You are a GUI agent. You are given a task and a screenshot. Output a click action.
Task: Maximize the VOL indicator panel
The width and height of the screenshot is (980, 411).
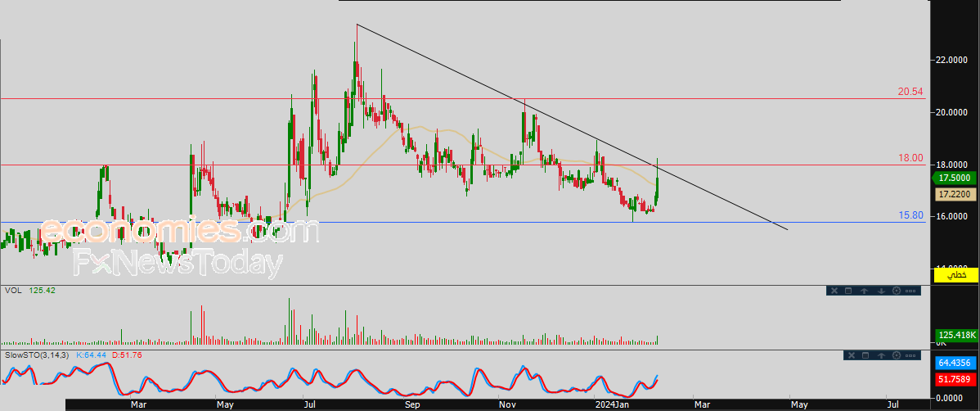(x=849, y=291)
